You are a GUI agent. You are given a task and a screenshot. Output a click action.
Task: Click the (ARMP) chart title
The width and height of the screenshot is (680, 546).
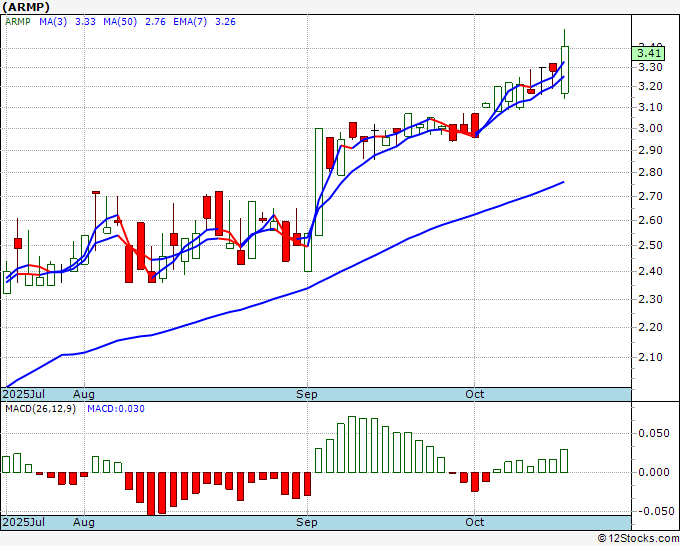(x=26, y=7)
